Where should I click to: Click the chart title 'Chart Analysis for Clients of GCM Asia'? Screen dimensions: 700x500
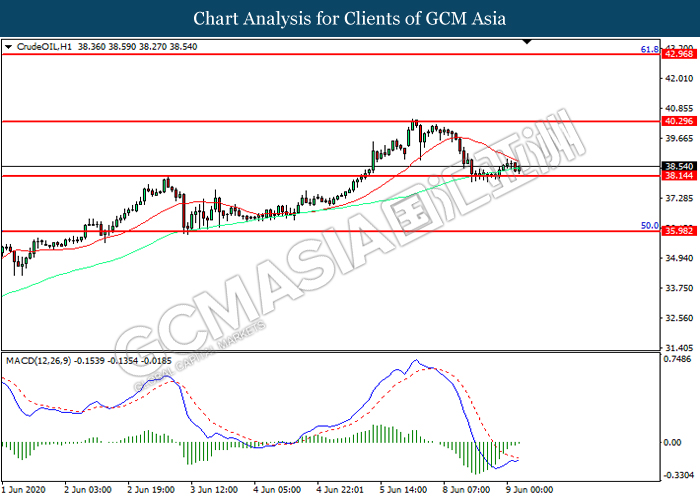350,19
